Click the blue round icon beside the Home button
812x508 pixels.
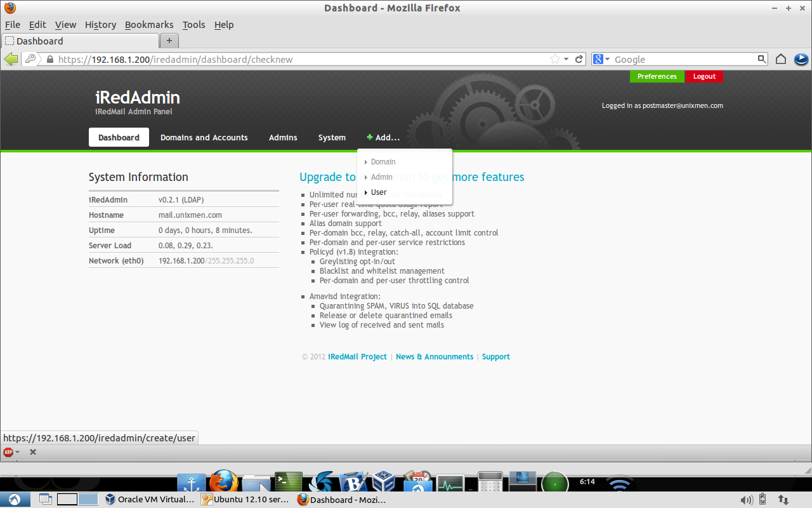coord(801,59)
